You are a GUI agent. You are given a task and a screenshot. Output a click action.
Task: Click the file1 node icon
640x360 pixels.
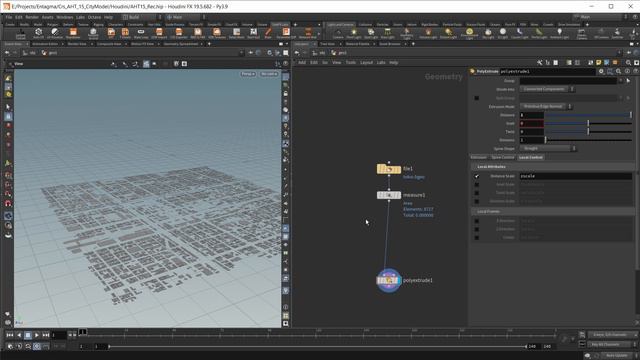click(x=389, y=169)
